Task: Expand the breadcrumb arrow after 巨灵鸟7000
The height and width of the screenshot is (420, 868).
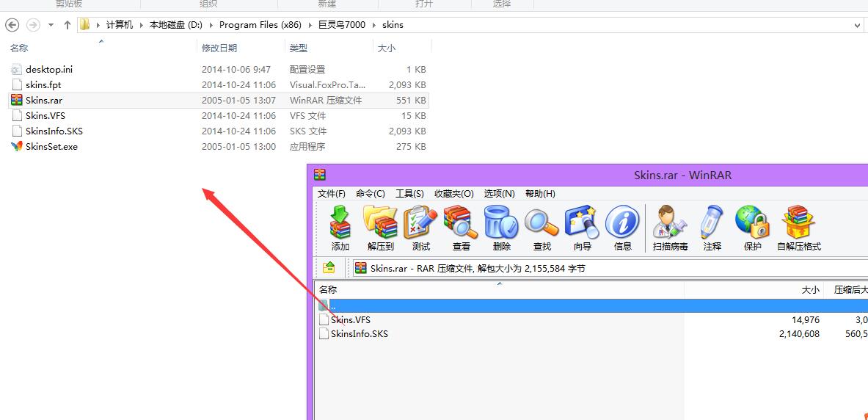Action: 374,25
